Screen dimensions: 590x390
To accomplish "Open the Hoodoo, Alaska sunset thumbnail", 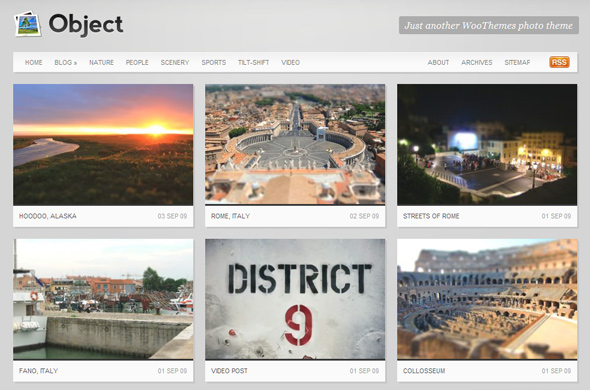I will click(103, 145).
